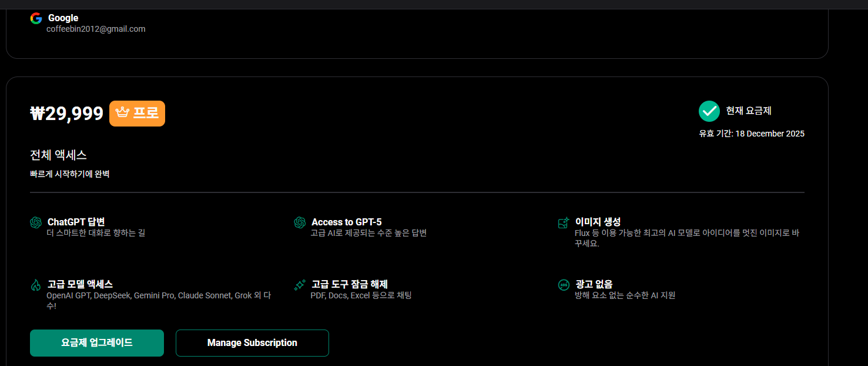Click the ads icon beside 광고 없음

click(x=564, y=285)
